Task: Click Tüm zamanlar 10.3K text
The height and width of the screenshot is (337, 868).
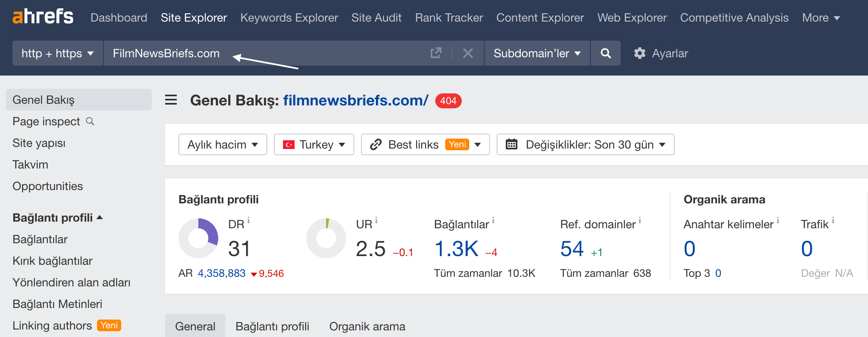Action: (x=485, y=273)
